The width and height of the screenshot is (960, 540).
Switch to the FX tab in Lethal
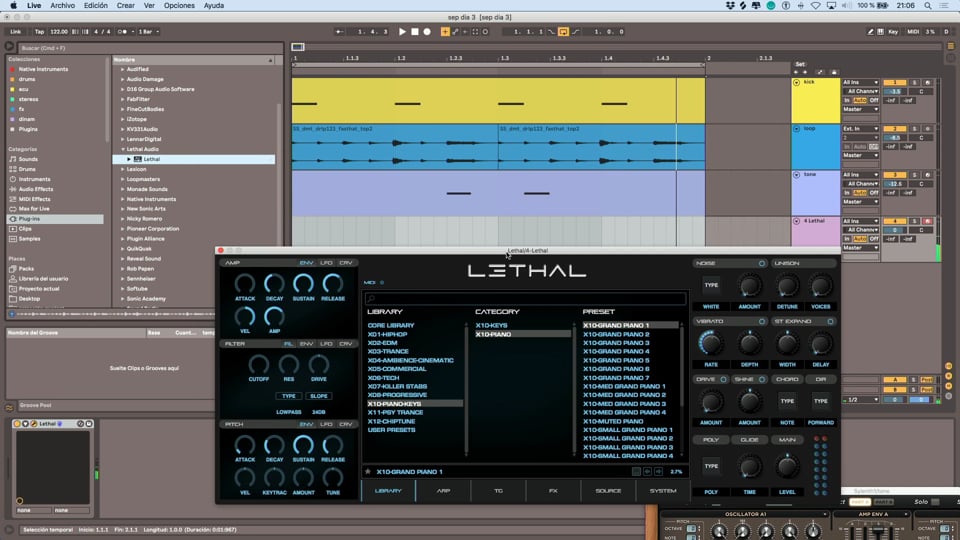pyautogui.click(x=553, y=491)
